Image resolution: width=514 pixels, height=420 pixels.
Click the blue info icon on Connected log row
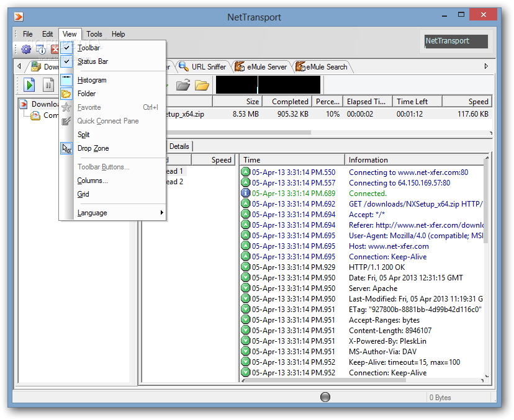246,194
